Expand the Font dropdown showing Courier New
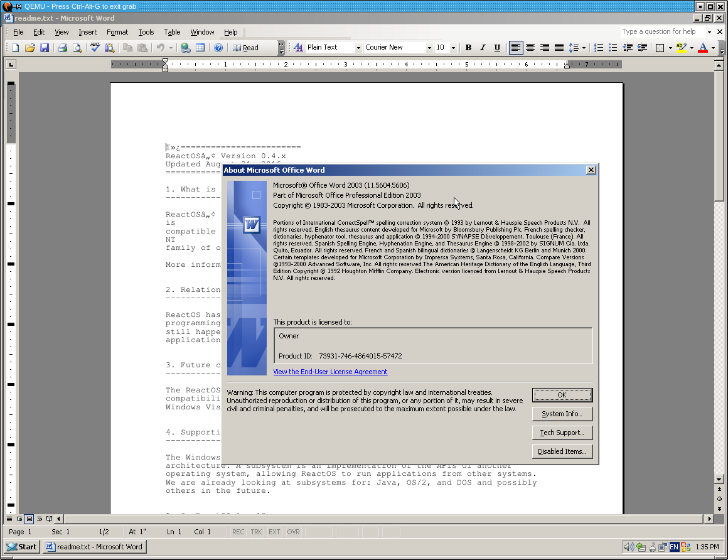 point(429,48)
